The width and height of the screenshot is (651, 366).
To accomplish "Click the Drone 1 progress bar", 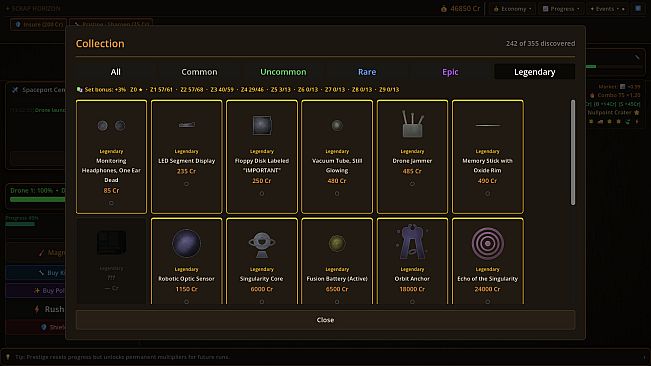I will [x=37, y=200].
